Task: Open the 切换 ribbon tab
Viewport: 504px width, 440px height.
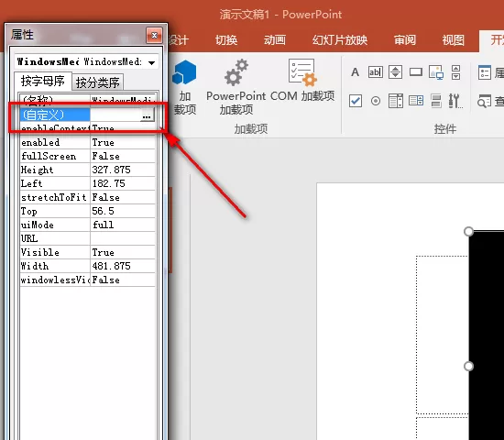Action: click(226, 40)
